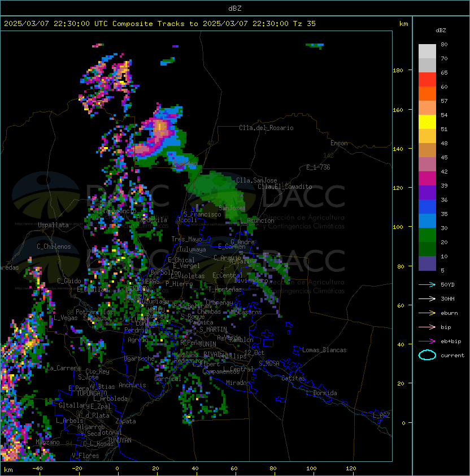The image size is (470, 476).
Task: Select the eburn arrow in legend
Action: 427,313
